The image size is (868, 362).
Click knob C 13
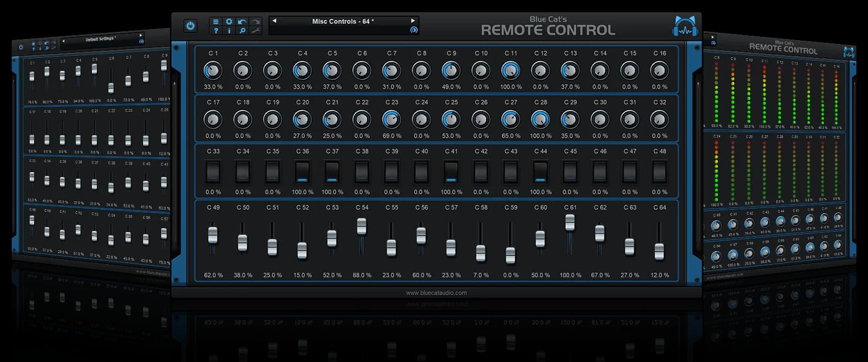(570, 70)
